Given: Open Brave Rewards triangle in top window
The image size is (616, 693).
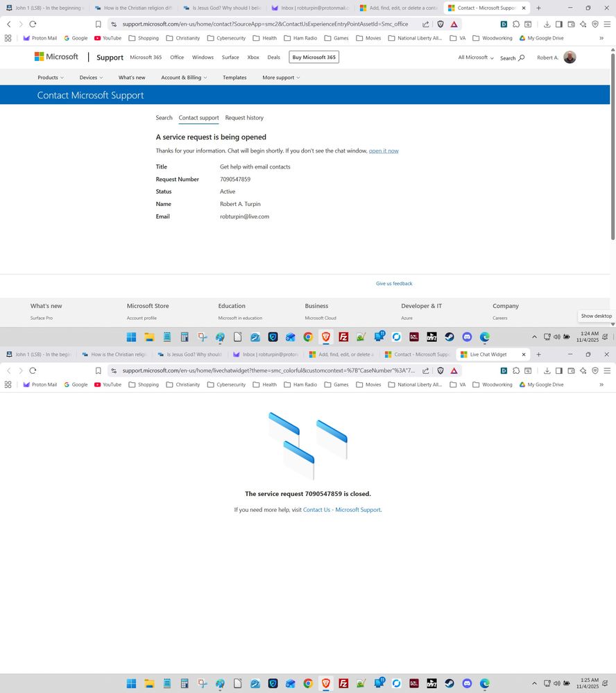Looking at the screenshot, I should tap(454, 24).
